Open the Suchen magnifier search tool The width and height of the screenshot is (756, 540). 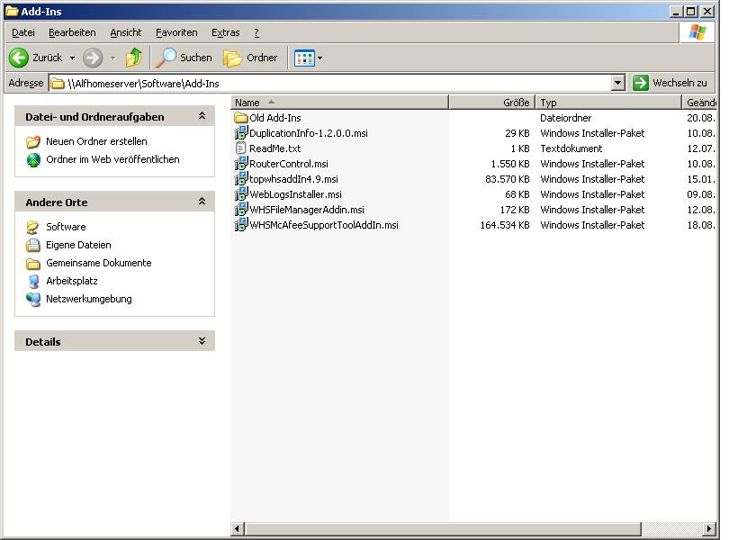(166, 58)
